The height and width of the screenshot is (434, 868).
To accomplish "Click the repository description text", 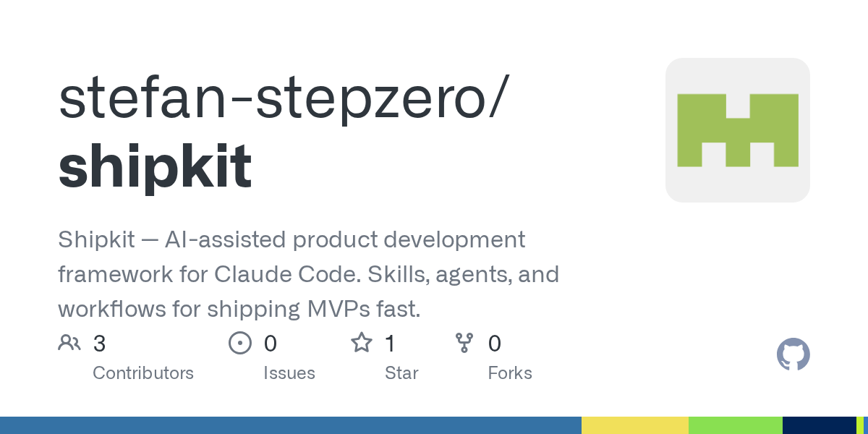I will pyautogui.click(x=309, y=274).
